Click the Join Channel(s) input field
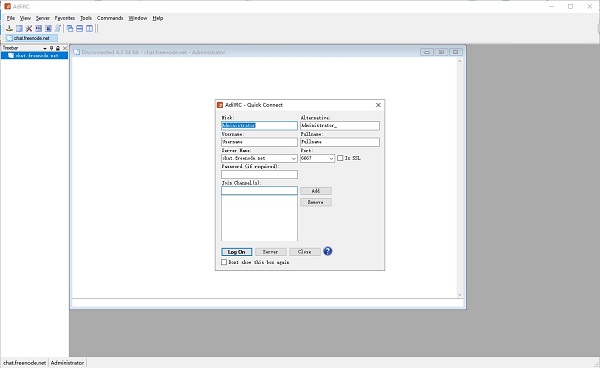 click(x=259, y=191)
